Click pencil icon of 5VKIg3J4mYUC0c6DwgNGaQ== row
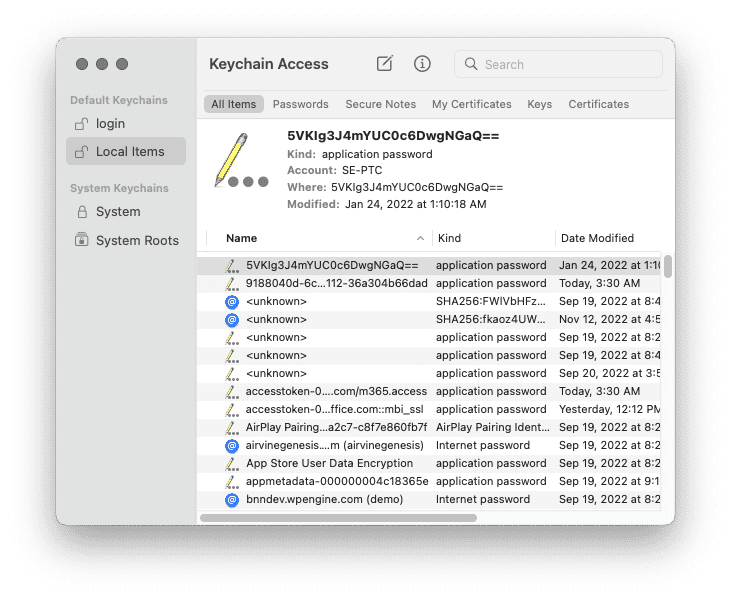731x599 pixels. (232, 266)
